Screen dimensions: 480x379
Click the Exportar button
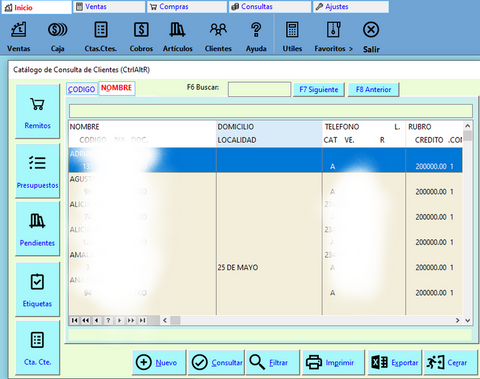point(395,362)
